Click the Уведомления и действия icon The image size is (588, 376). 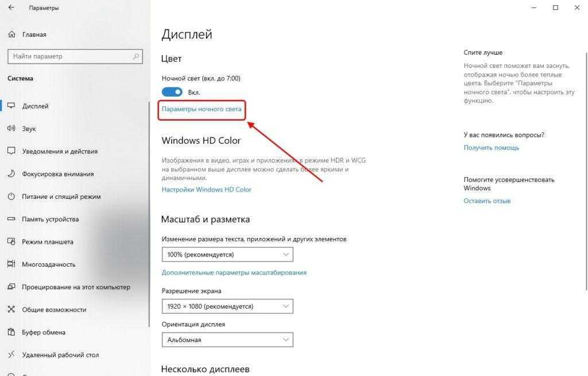(11, 151)
